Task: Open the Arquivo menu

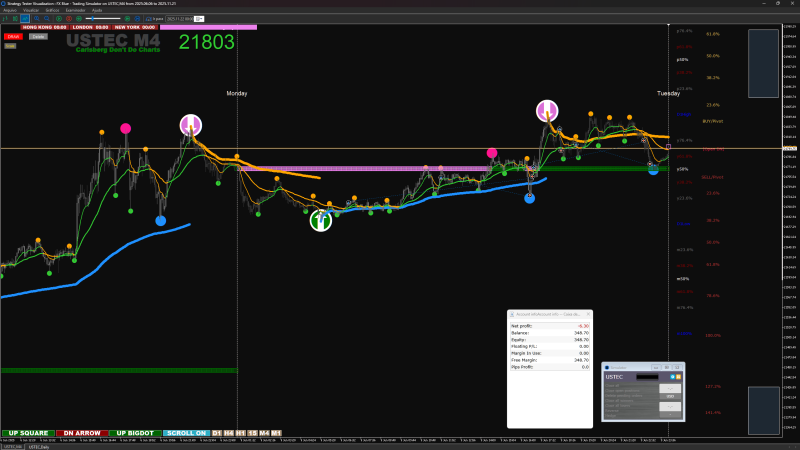Action: 10,10
